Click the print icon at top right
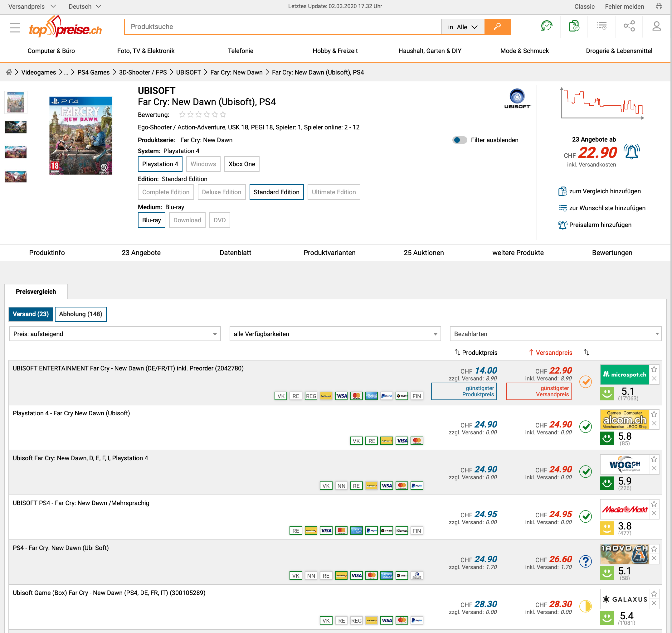 point(659,7)
